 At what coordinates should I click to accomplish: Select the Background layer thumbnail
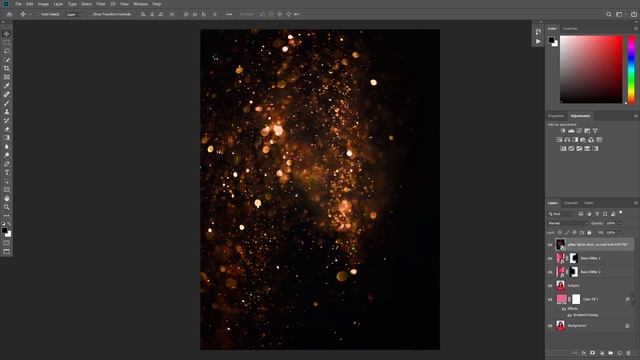coord(561,325)
